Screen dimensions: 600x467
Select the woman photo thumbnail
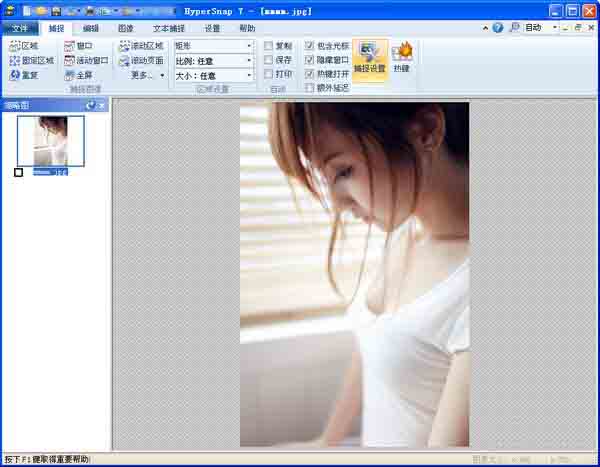(x=51, y=141)
